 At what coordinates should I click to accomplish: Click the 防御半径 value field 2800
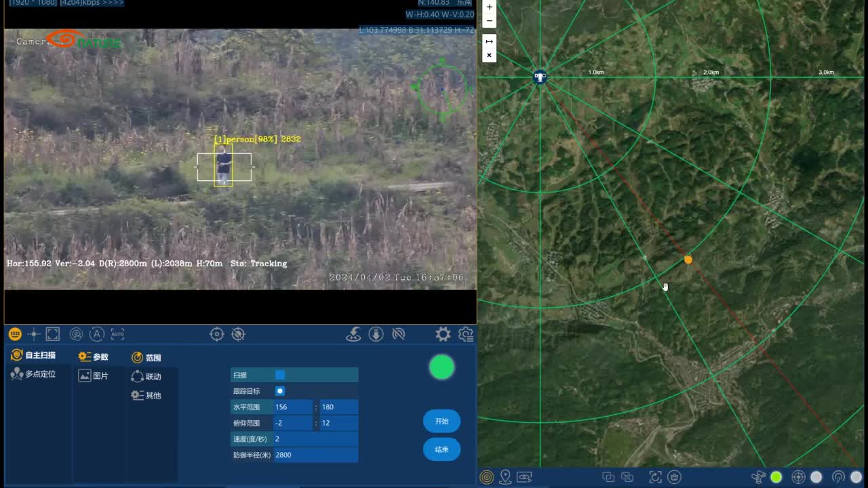pos(315,455)
